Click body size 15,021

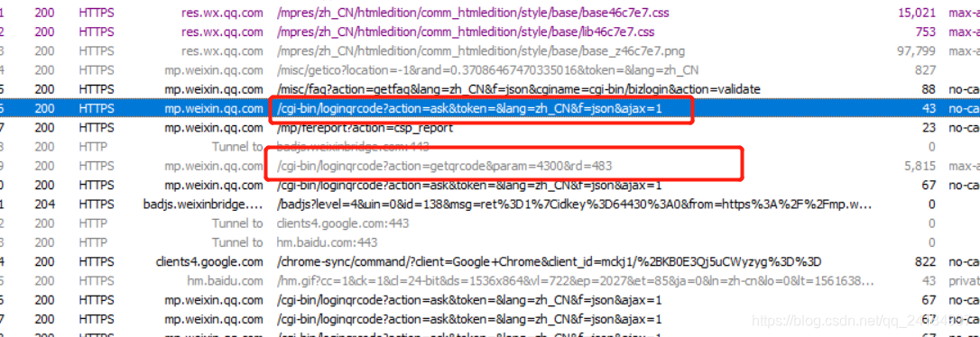(x=917, y=13)
